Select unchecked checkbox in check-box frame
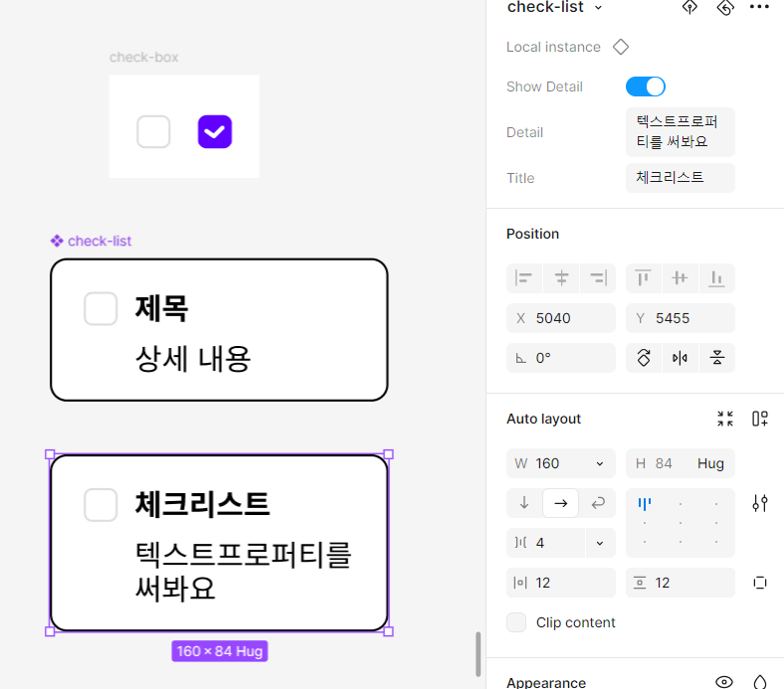The height and width of the screenshot is (689, 784). point(153,132)
